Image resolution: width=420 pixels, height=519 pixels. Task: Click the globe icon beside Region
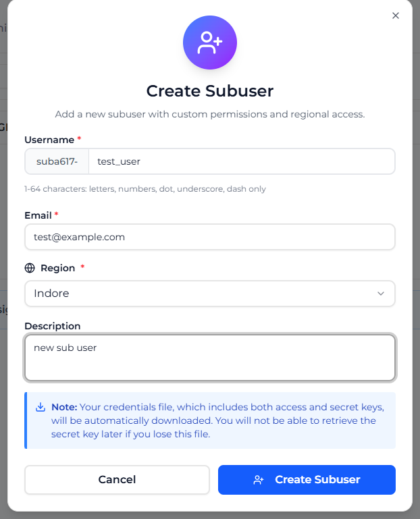pyautogui.click(x=30, y=268)
